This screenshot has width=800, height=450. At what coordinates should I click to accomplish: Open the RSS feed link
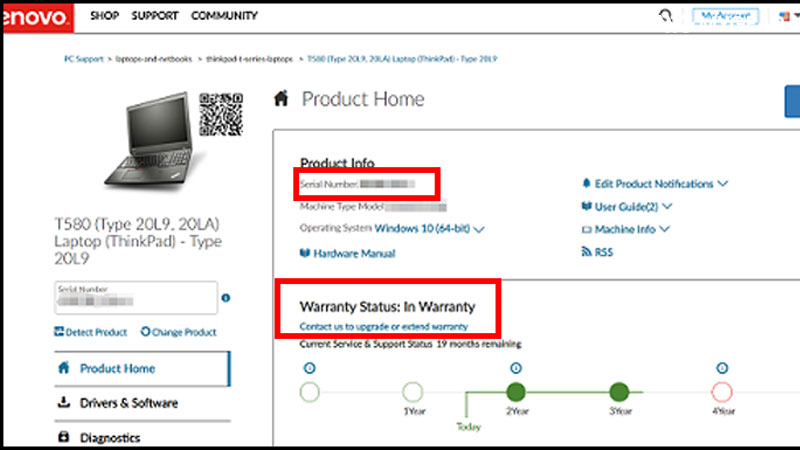pos(604,252)
